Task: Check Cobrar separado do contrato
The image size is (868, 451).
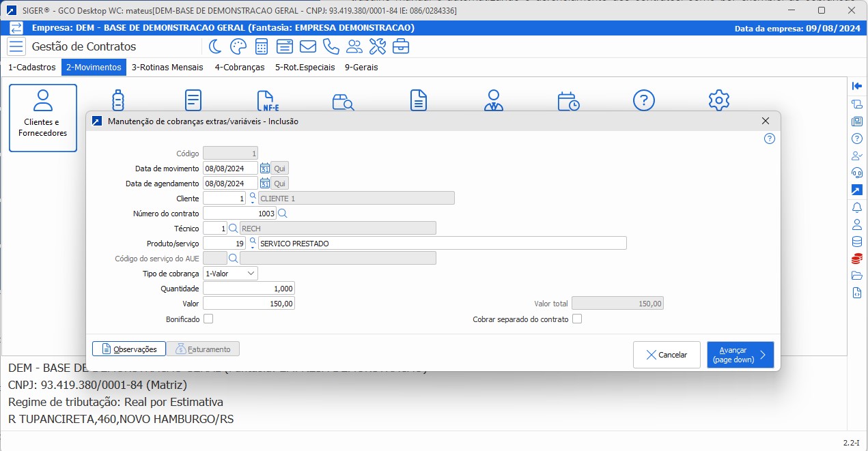Action: pos(577,319)
